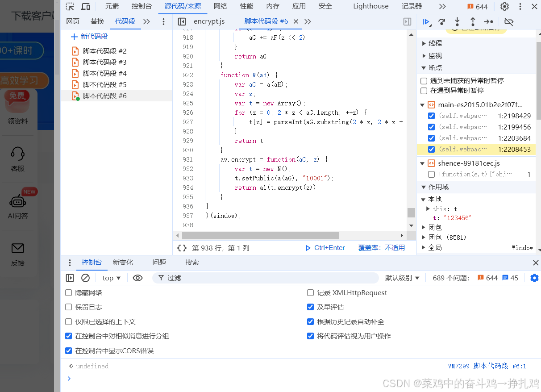Open the snippets pane three-dot menu
Image resolution: width=541 pixels, height=392 pixels.
point(163,21)
